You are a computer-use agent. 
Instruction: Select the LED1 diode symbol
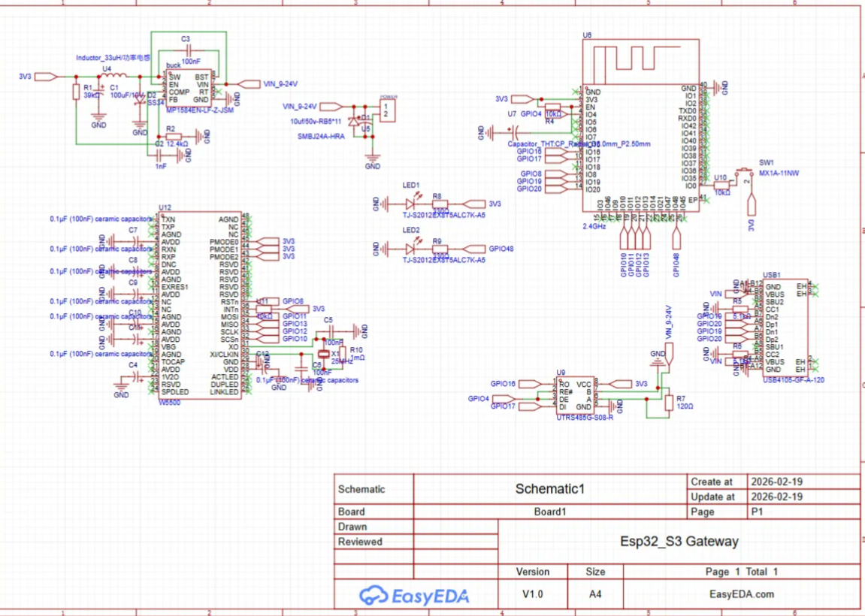(x=411, y=203)
